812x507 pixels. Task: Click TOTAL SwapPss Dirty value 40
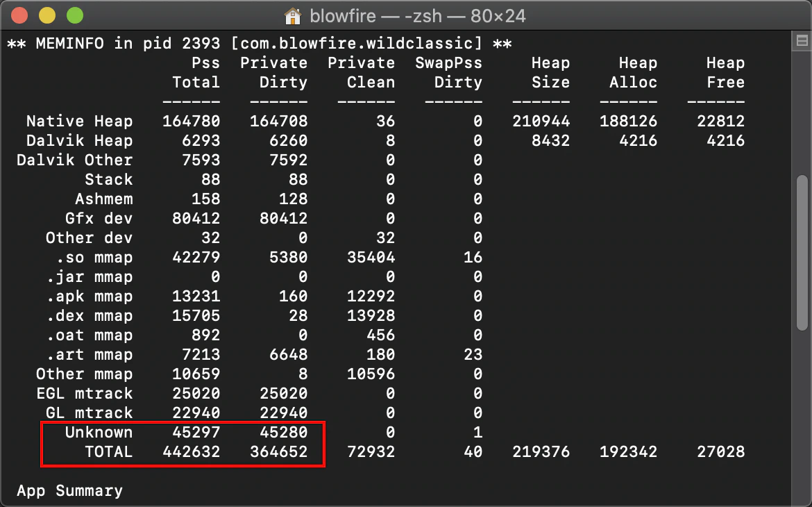pos(473,451)
